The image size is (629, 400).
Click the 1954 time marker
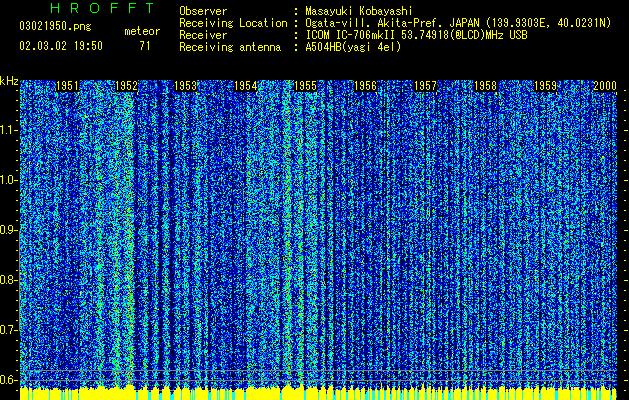(246, 86)
